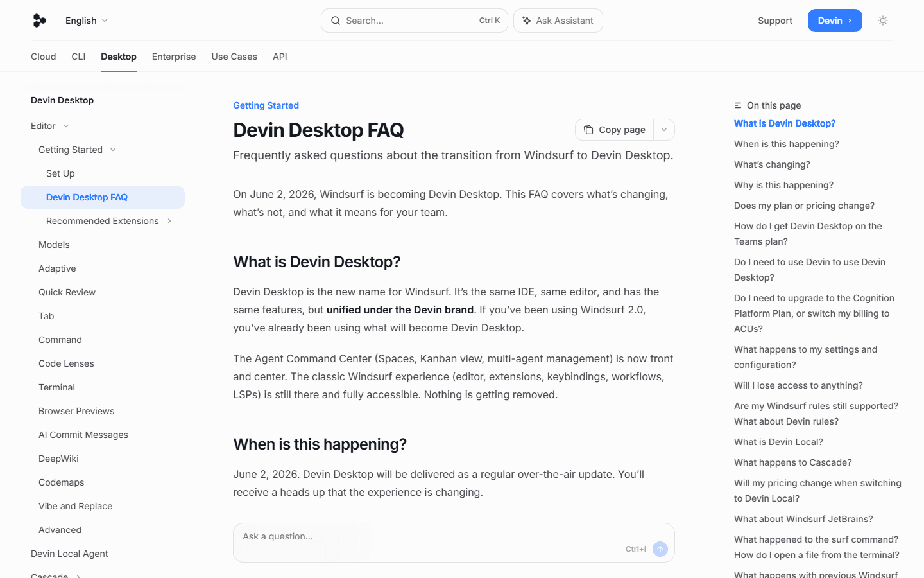The image size is (924, 578).
Task: Open Codemaps sidebar page
Action: point(61,482)
